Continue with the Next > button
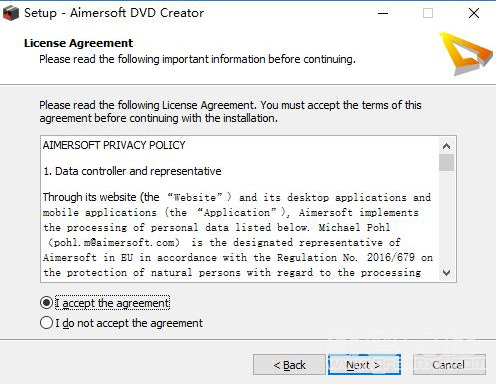 364,365
